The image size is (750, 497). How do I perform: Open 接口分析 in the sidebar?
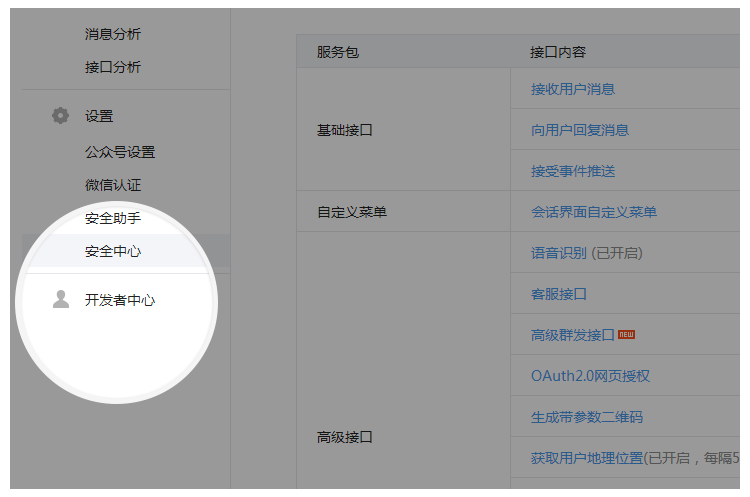113,67
